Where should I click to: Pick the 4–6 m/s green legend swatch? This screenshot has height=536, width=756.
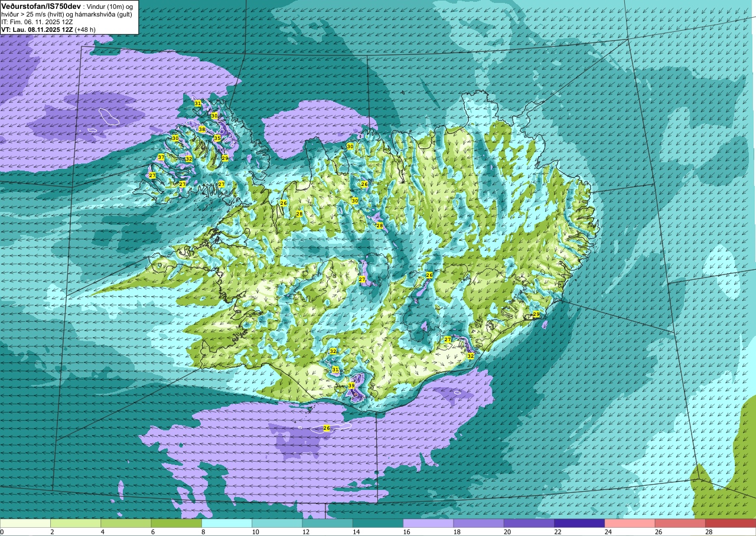point(126,523)
